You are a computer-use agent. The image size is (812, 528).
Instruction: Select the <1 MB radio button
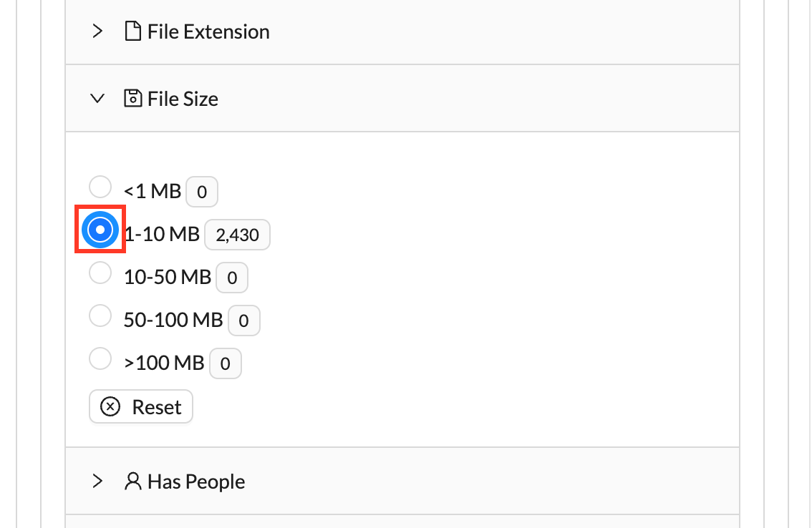(x=100, y=187)
